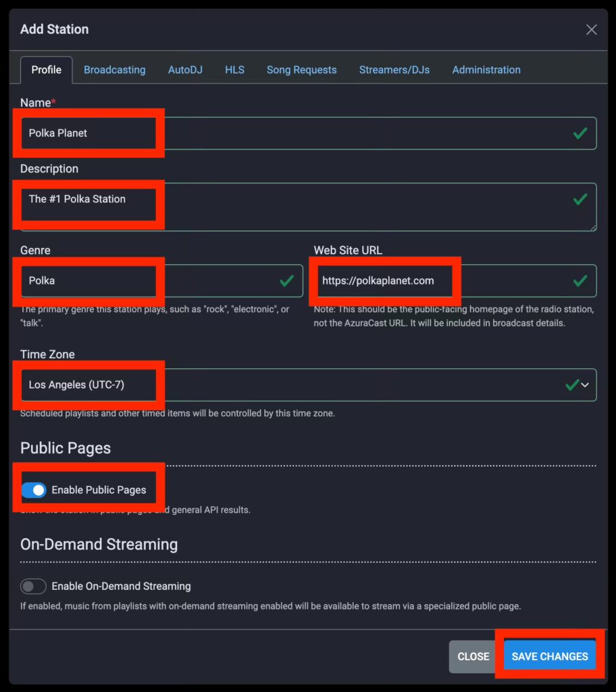Viewport: 616px width, 692px height.
Task: Switch to the Broadcasting tab
Action: pos(115,70)
